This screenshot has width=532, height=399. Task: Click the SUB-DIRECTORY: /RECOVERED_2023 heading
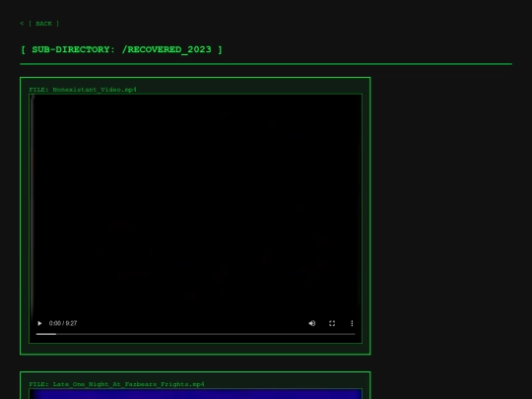pos(121,49)
